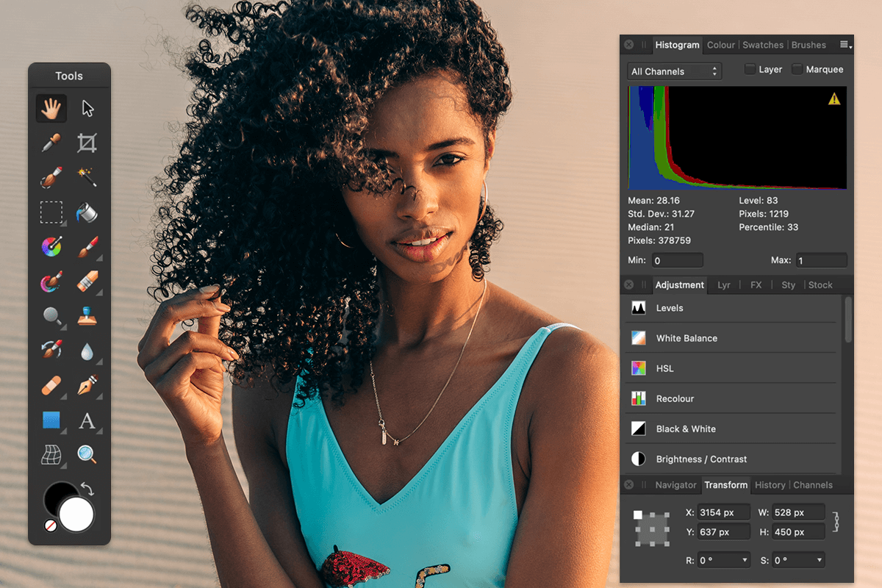Image resolution: width=882 pixels, height=588 pixels.
Task: Pick the Crop tool
Action: pyautogui.click(x=87, y=143)
